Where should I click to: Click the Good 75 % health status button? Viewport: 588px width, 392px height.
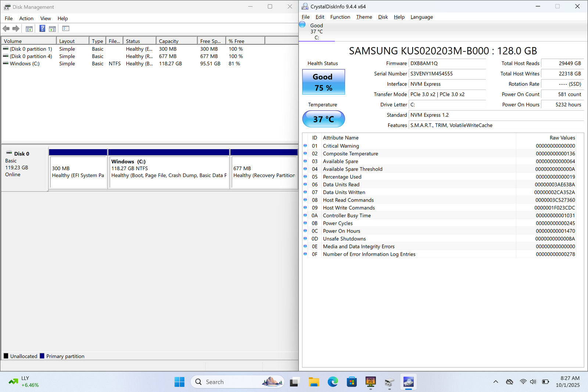coord(323,82)
